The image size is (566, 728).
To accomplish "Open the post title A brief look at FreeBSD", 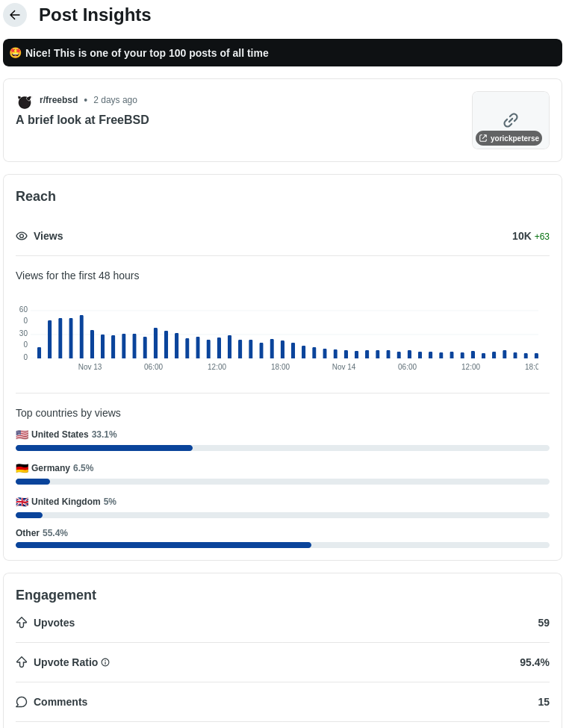I will point(82,119).
